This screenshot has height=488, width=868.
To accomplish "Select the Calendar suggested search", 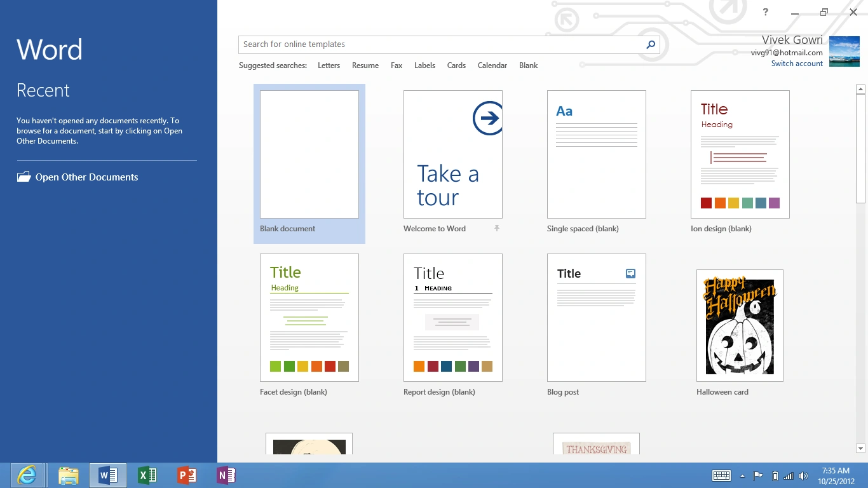I will click(x=492, y=65).
